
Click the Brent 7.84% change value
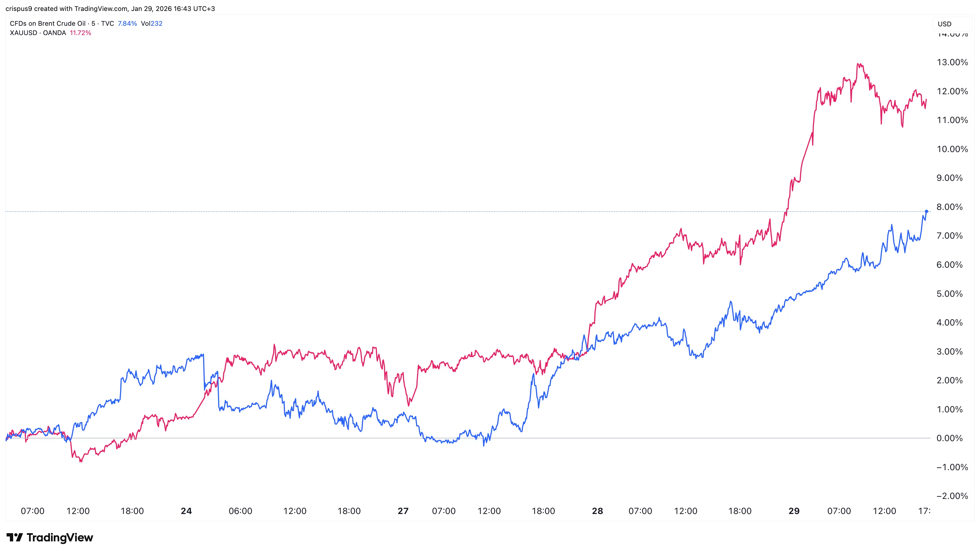[x=127, y=24]
